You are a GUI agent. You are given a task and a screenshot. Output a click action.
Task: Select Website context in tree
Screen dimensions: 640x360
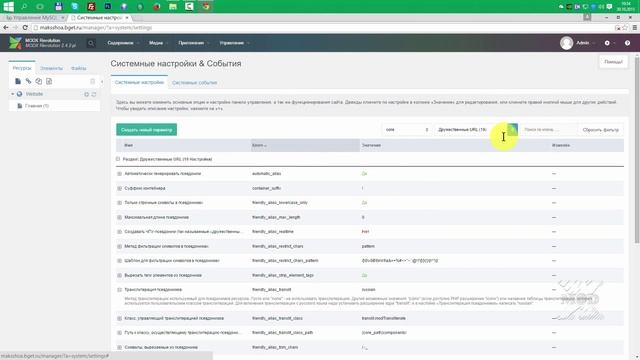pyautogui.click(x=34, y=94)
